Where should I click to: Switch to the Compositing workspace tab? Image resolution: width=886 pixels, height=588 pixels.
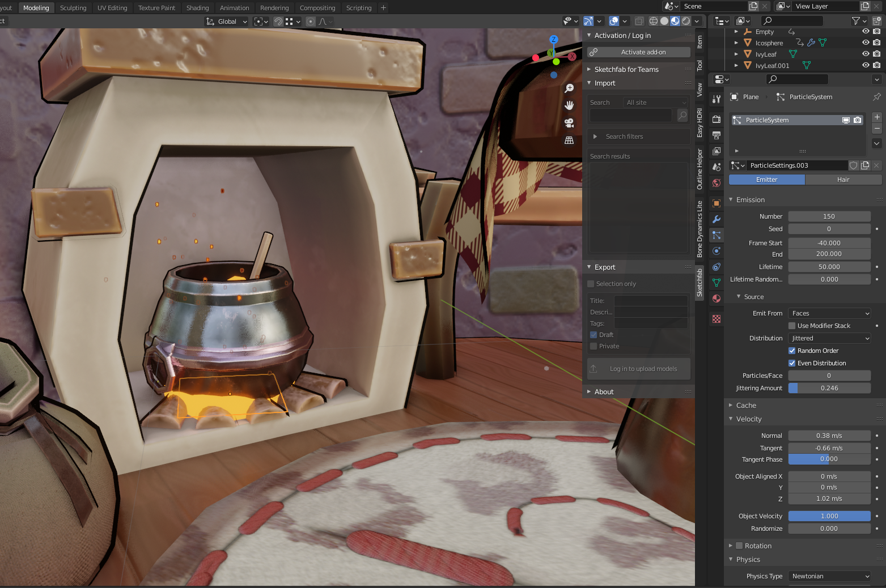(317, 8)
